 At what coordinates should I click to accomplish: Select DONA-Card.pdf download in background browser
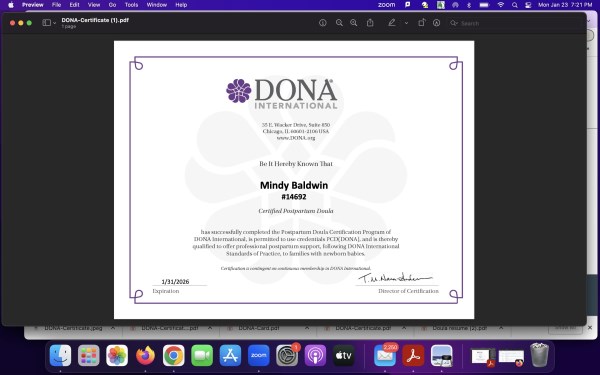pos(259,328)
